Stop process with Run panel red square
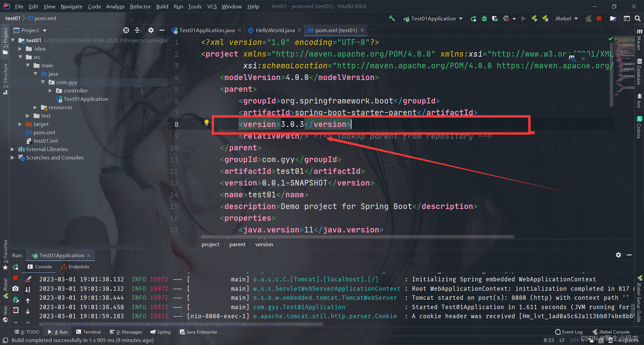The image size is (644, 345). pyautogui.click(x=15, y=278)
